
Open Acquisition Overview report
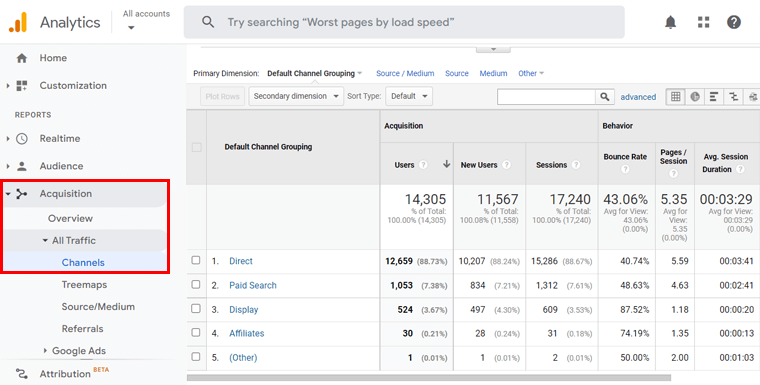pyautogui.click(x=70, y=219)
